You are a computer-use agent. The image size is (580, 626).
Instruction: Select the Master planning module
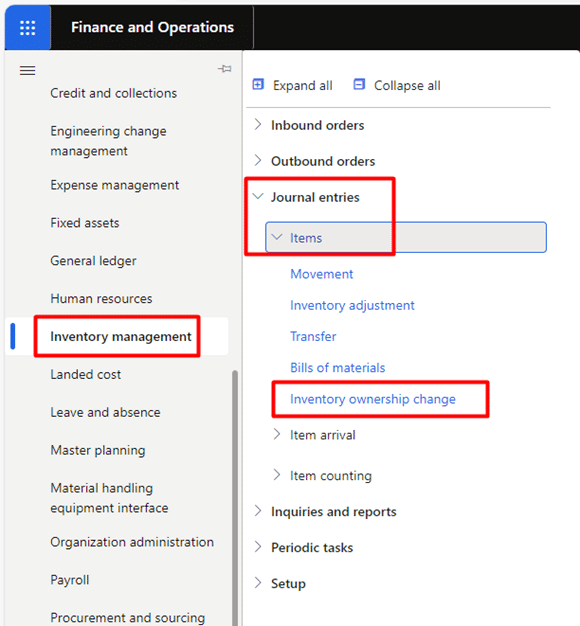click(x=98, y=450)
